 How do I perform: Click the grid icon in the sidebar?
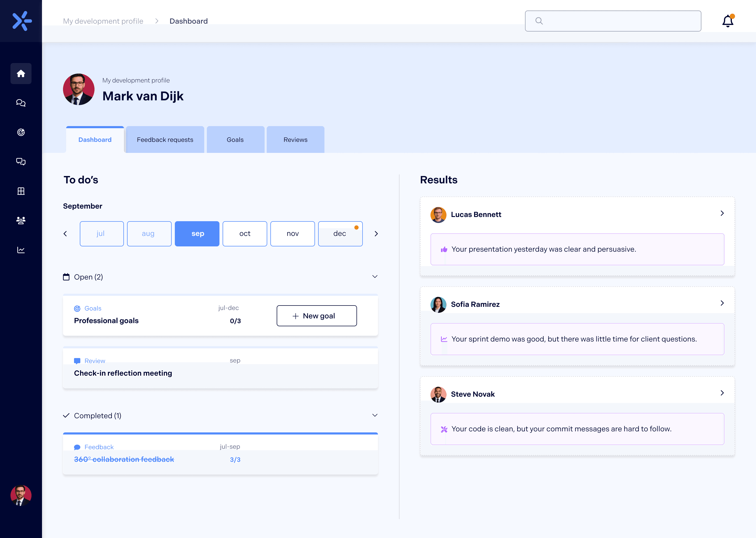point(21,191)
